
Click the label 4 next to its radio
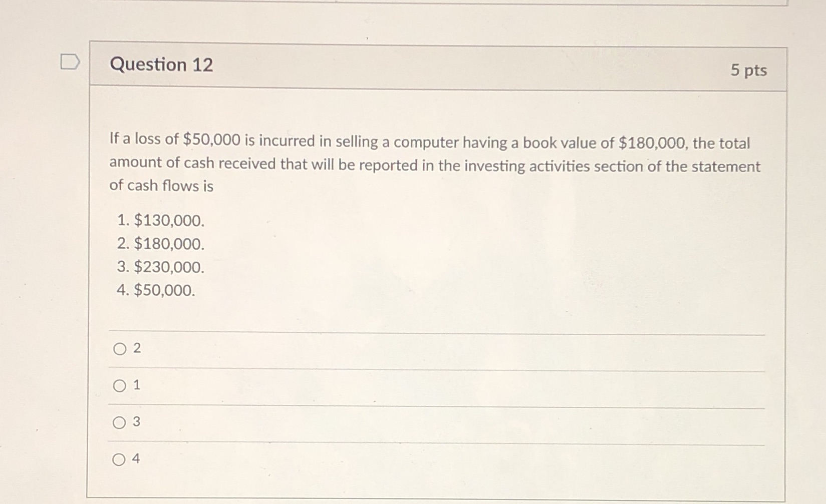(x=136, y=458)
